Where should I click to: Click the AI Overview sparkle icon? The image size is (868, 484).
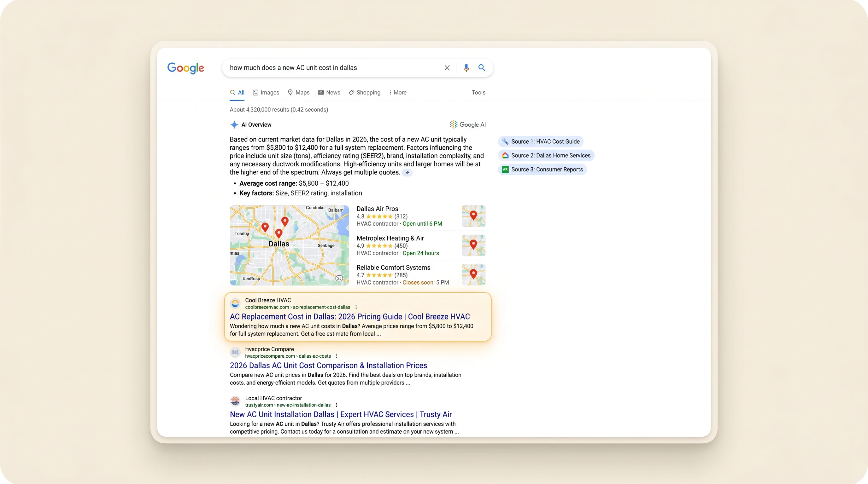[234, 124]
